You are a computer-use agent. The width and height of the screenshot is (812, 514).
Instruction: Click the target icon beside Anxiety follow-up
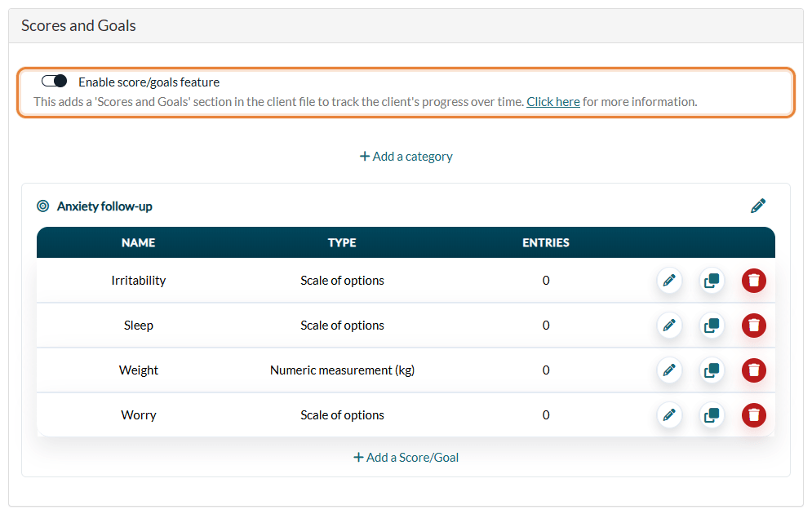tap(43, 206)
